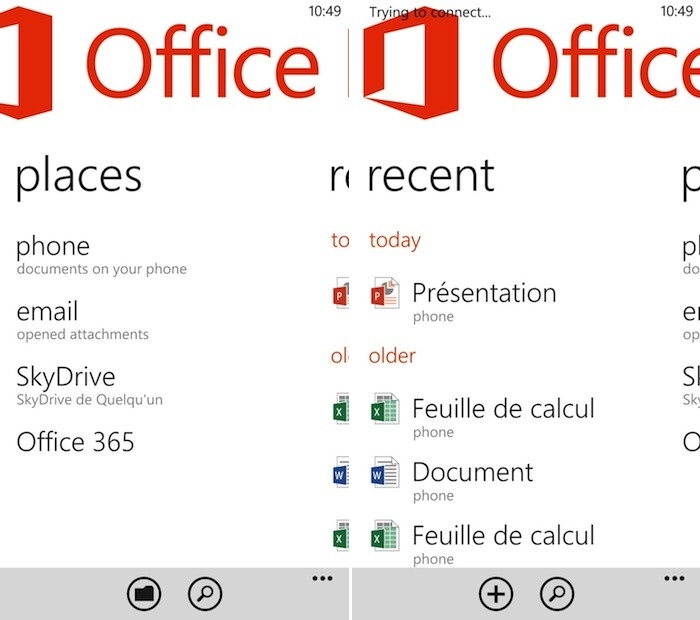Open the phone documents location
This screenshot has width=700, height=620.
102,255
